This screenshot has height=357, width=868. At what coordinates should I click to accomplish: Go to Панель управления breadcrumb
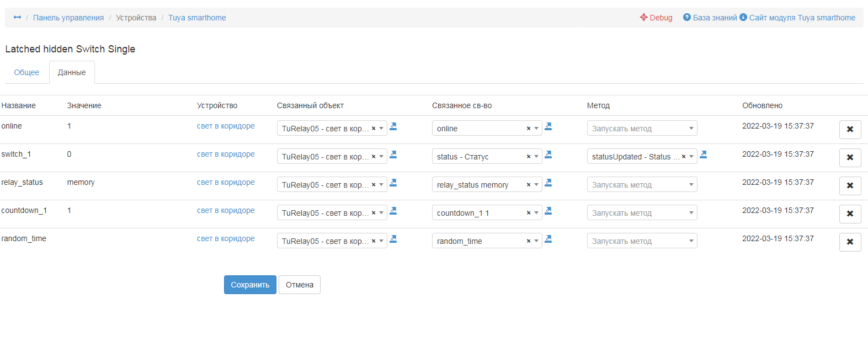[68, 18]
